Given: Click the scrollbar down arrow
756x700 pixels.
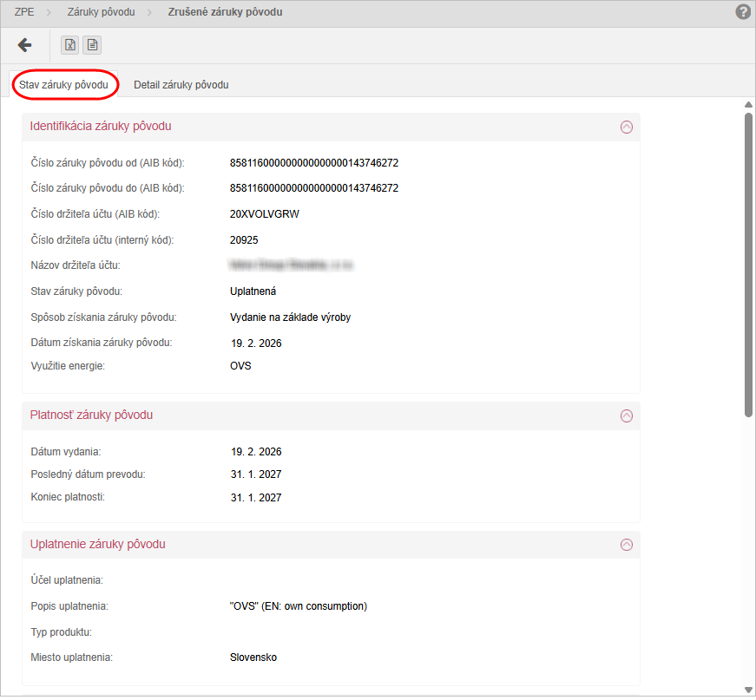Looking at the screenshot, I should 748,689.
